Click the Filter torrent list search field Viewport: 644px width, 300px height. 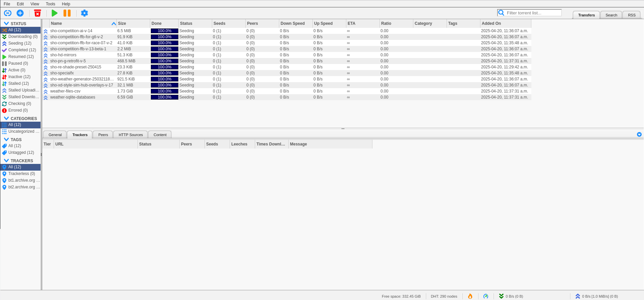(533, 13)
